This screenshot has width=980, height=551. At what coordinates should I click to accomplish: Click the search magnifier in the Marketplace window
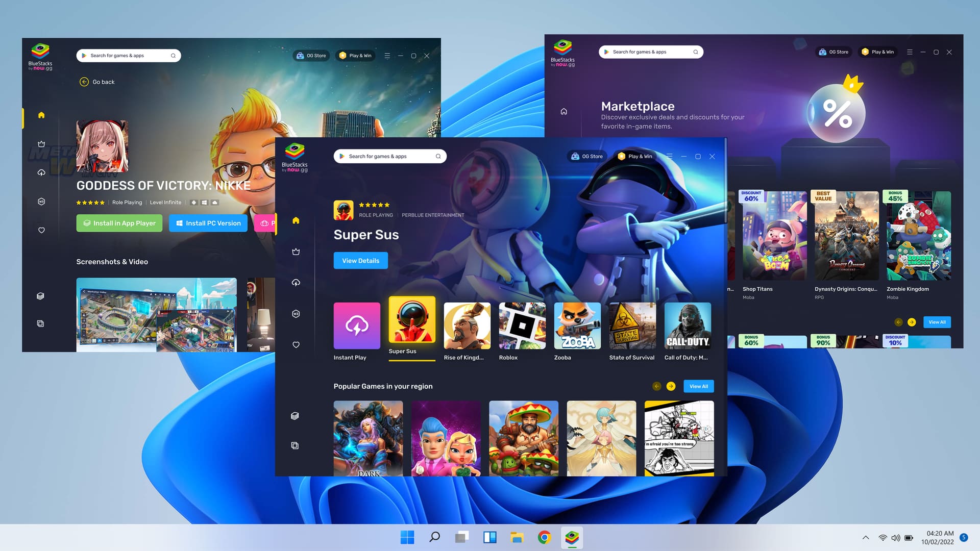695,52
